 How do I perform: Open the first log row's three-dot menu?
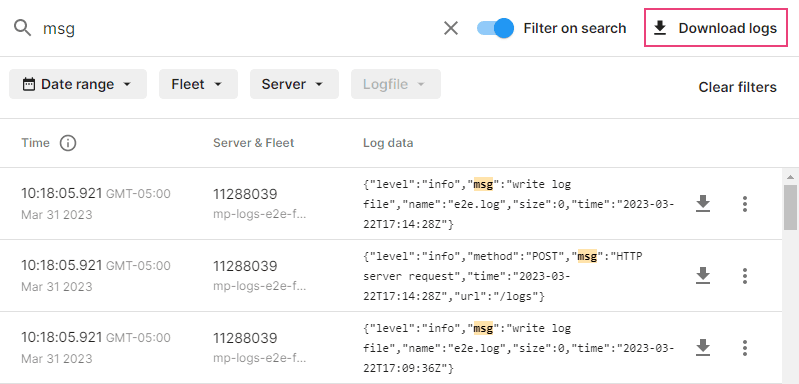pos(744,204)
